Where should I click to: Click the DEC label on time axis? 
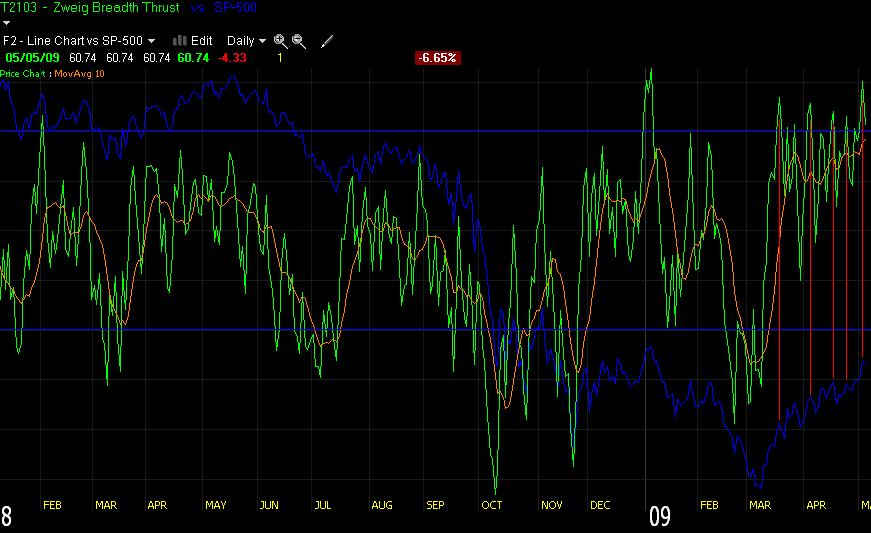pyautogui.click(x=600, y=505)
